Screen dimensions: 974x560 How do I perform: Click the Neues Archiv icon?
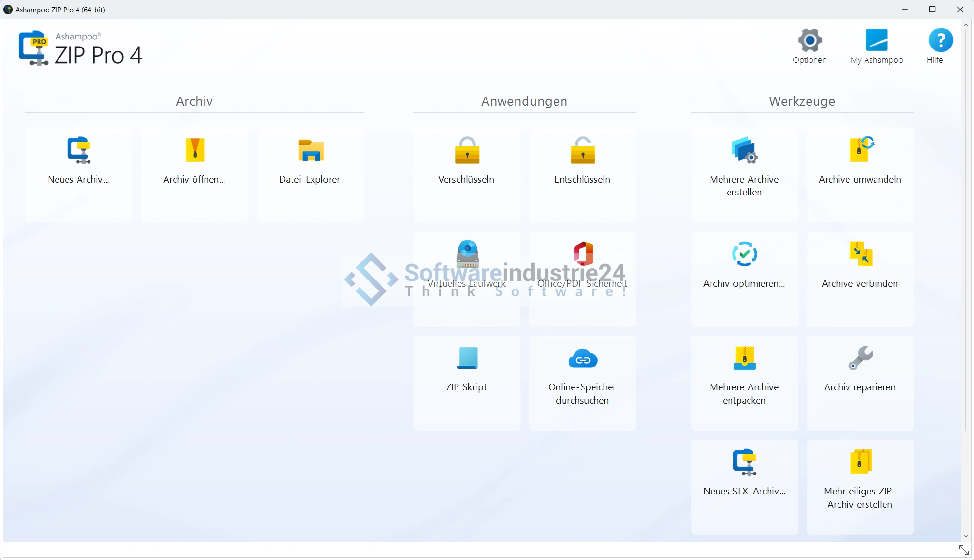[79, 150]
